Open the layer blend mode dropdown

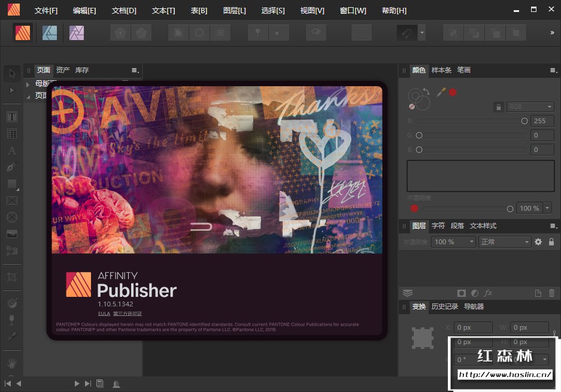pyautogui.click(x=505, y=242)
